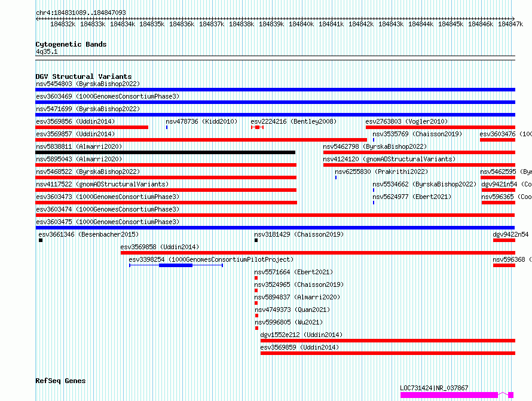Click the 184847k ruler tick label
Viewport: 532px width, 401px height.
tap(510, 24)
